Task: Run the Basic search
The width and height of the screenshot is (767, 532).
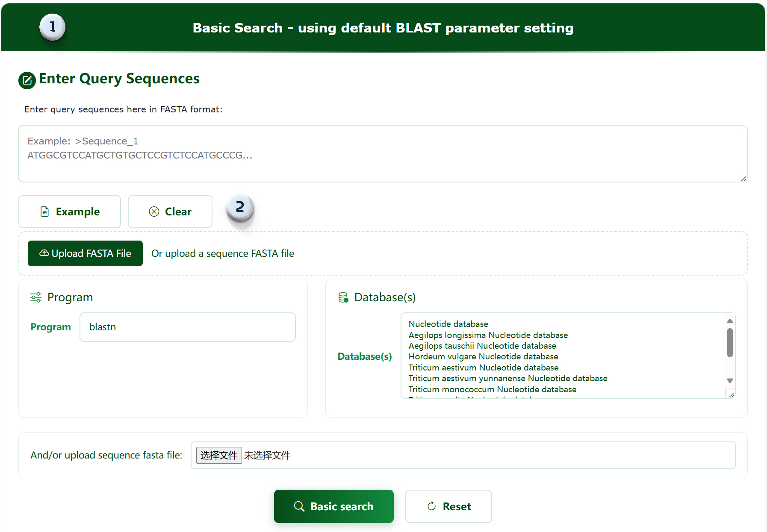Action: (x=334, y=506)
